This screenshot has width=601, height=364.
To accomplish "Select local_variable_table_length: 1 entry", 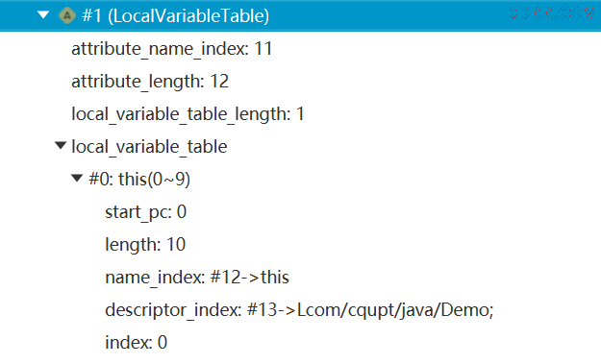I will [188, 114].
